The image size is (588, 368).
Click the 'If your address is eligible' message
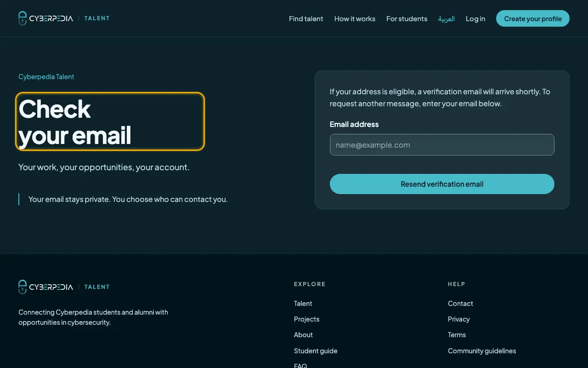click(440, 98)
